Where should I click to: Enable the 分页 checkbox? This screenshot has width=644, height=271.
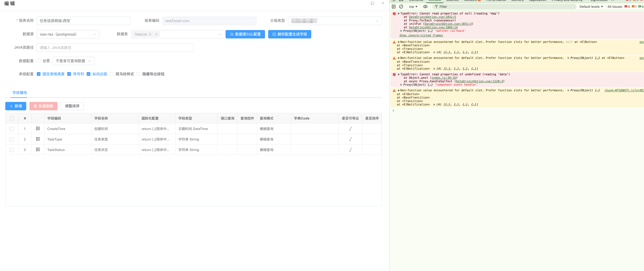point(39,61)
